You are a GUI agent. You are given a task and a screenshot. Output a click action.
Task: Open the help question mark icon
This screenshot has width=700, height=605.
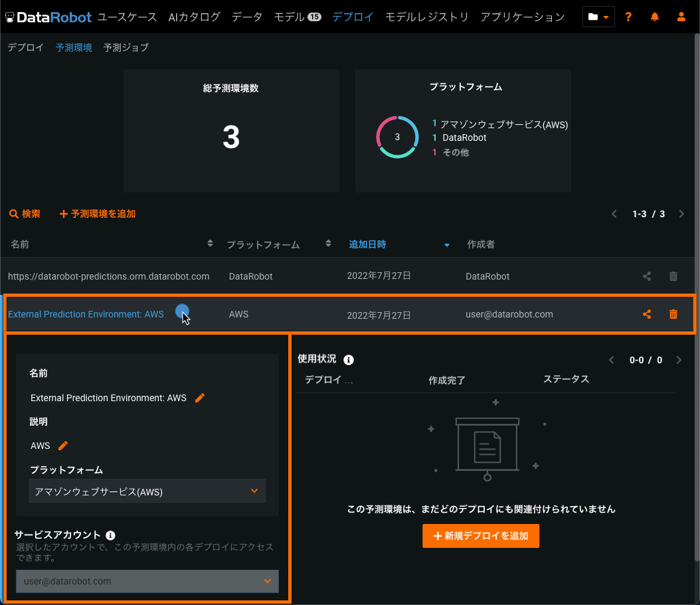tap(628, 17)
